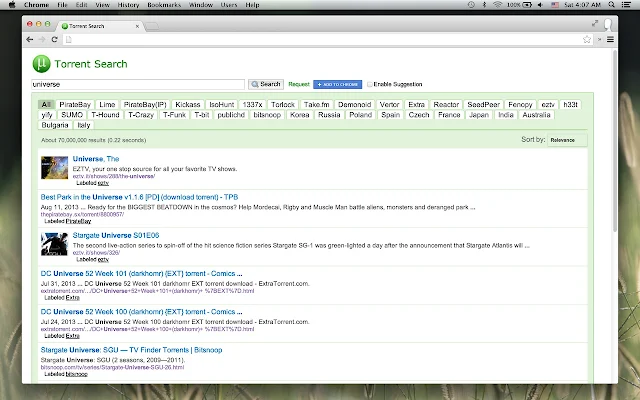Open the View menu

(x=102, y=5)
